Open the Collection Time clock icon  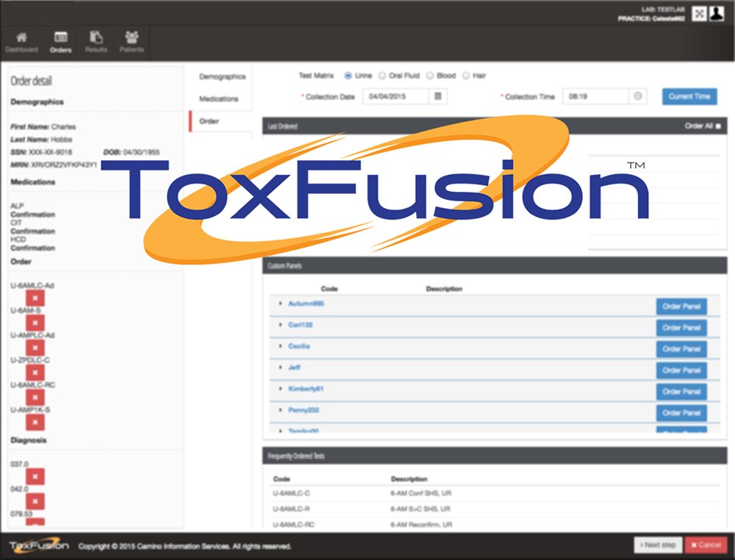[x=638, y=96]
